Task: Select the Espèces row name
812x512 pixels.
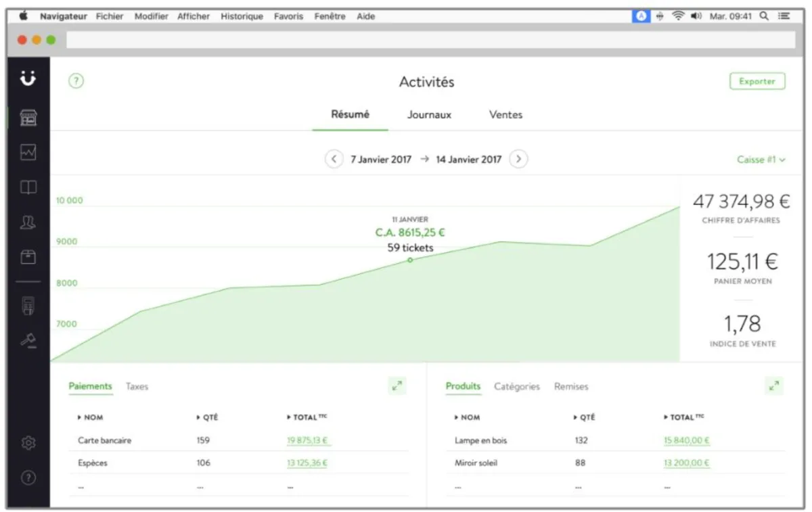Action: pyautogui.click(x=93, y=463)
